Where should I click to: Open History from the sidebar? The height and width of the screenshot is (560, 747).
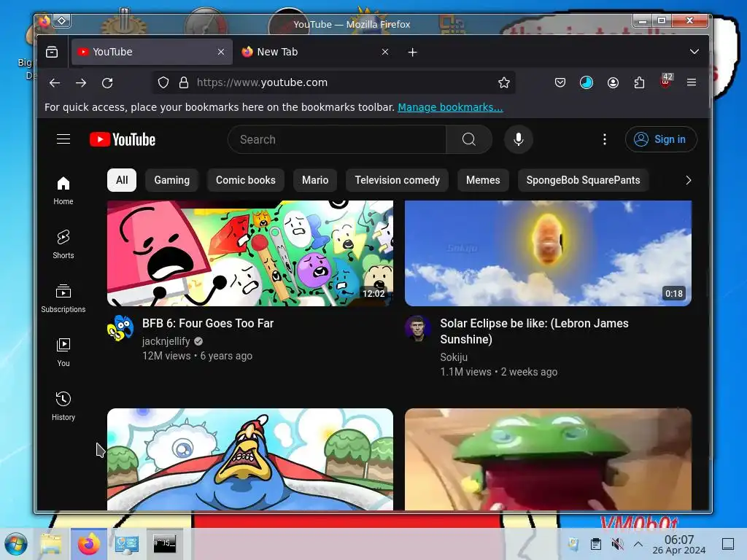(63, 406)
